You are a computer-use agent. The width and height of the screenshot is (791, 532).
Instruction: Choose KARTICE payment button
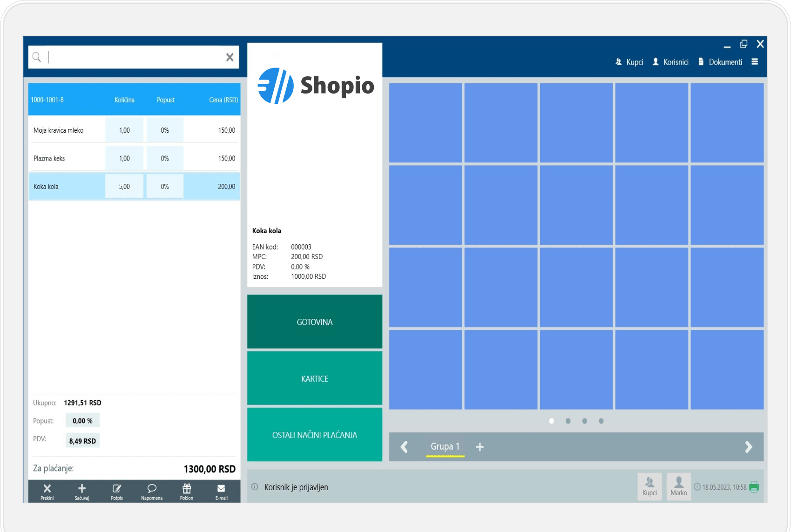(315, 378)
